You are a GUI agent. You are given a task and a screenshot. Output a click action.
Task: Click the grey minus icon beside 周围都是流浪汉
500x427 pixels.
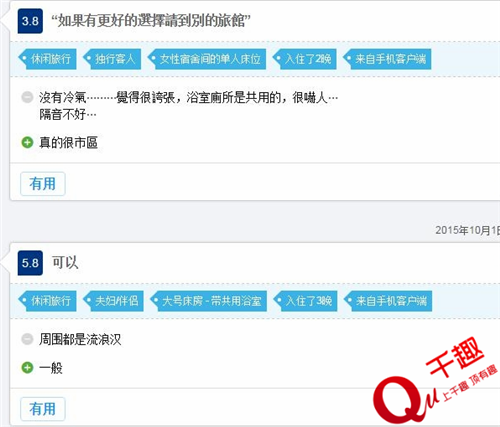(27, 339)
